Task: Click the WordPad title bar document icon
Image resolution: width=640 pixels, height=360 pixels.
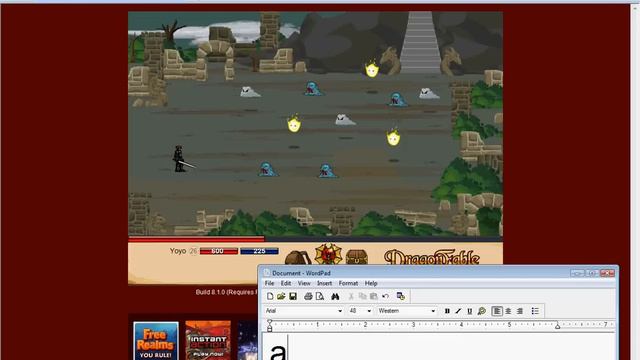Action: [267, 273]
